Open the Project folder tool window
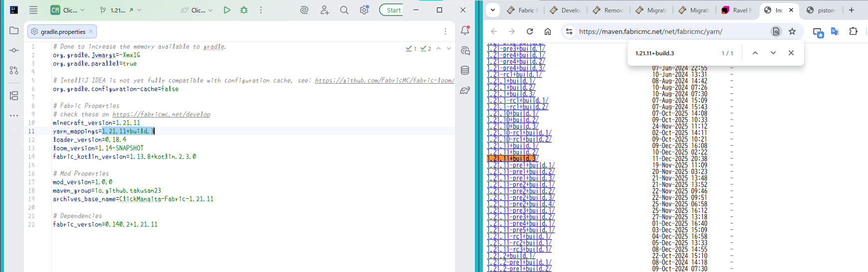This screenshot has height=272, width=868. tap(14, 30)
